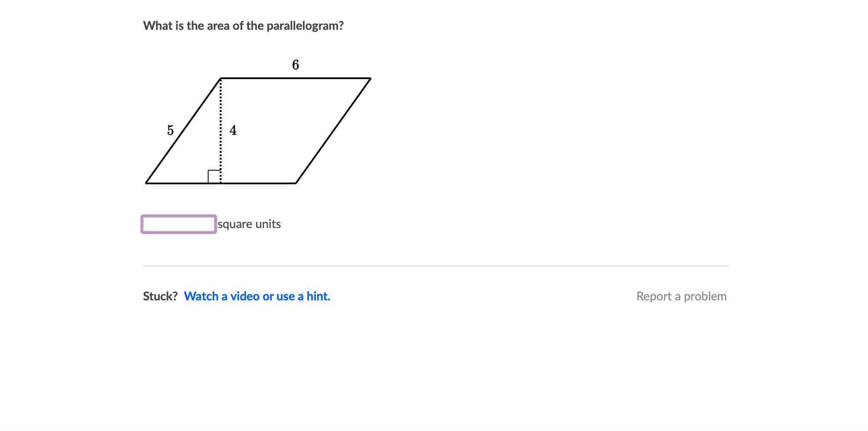Click the 'Stuck?' label text

[x=160, y=296]
